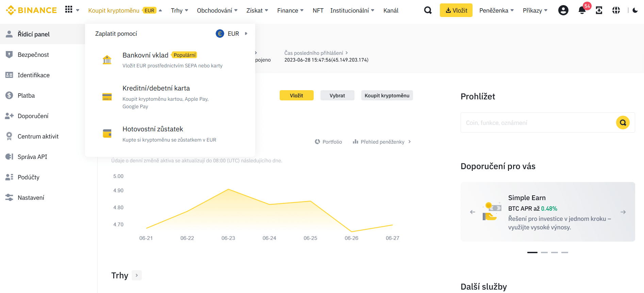Click the Bezpečnost shield icon
Image resolution: width=644 pixels, height=293 pixels.
click(9, 54)
